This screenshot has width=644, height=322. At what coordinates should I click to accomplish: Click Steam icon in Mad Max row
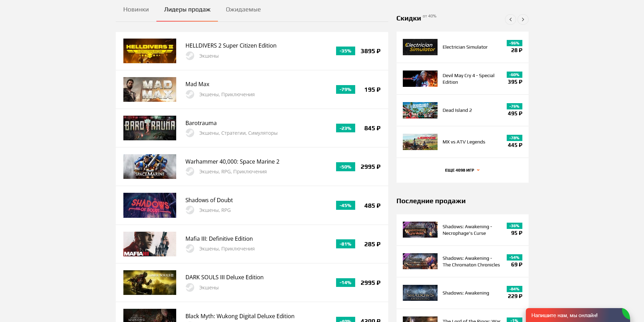click(x=190, y=94)
